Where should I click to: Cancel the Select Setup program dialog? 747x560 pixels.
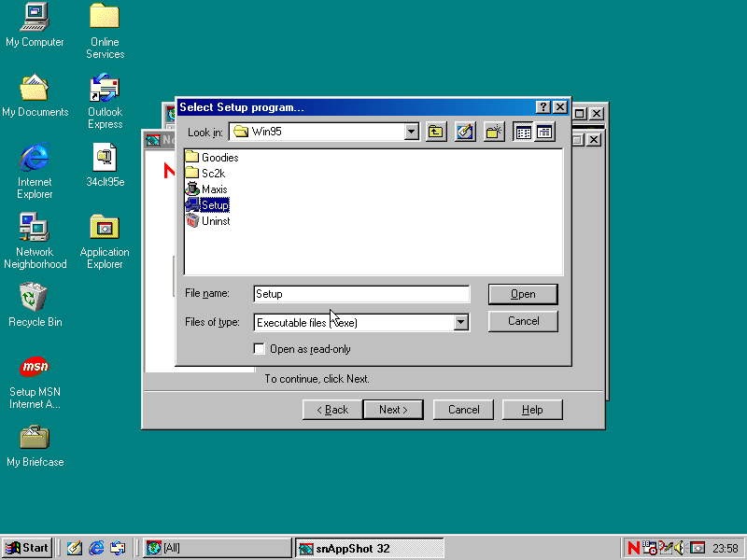(x=523, y=321)
